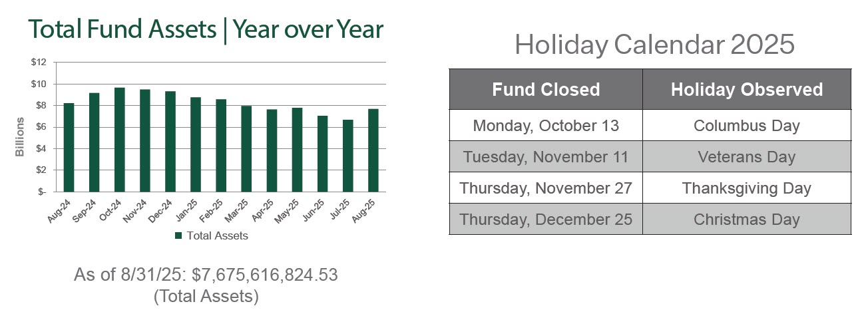Click the Aug-25 bar in chart
The width and height of the screenshot is (868, 312).
pyautogui.click(x=373, y=150)
